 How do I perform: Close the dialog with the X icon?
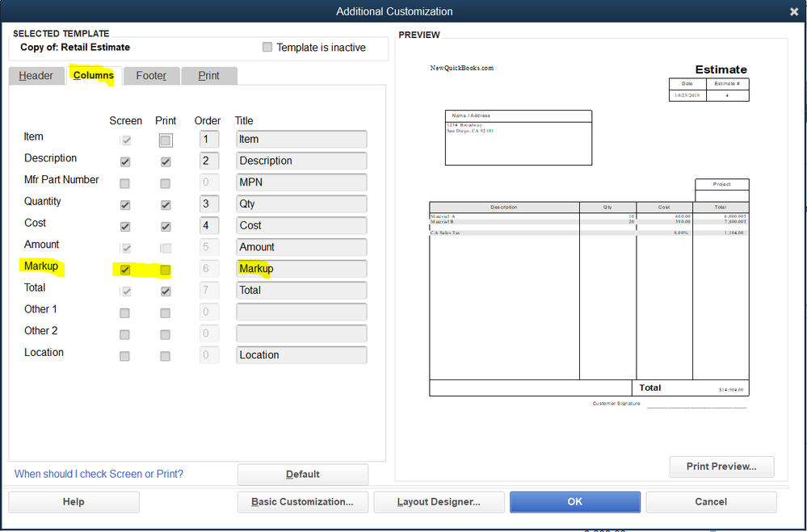[x=793, y=10]
